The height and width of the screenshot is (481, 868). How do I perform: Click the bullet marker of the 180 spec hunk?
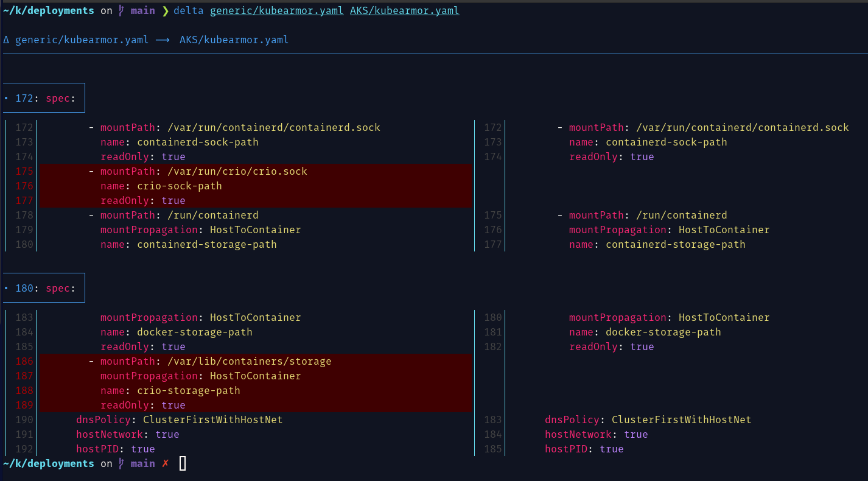6,288
